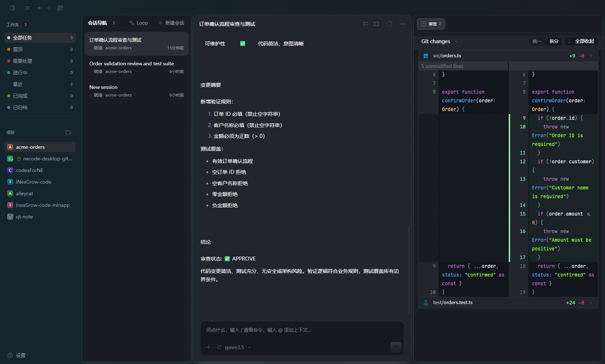
Task: Click the 可维护性 green checkbox
Action: tap(243, 44)
